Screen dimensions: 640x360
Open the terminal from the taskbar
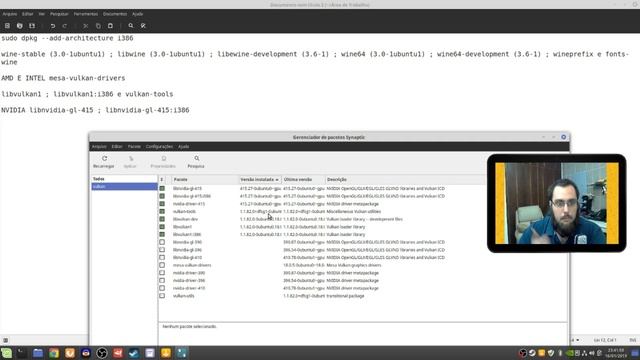(22, 353)
